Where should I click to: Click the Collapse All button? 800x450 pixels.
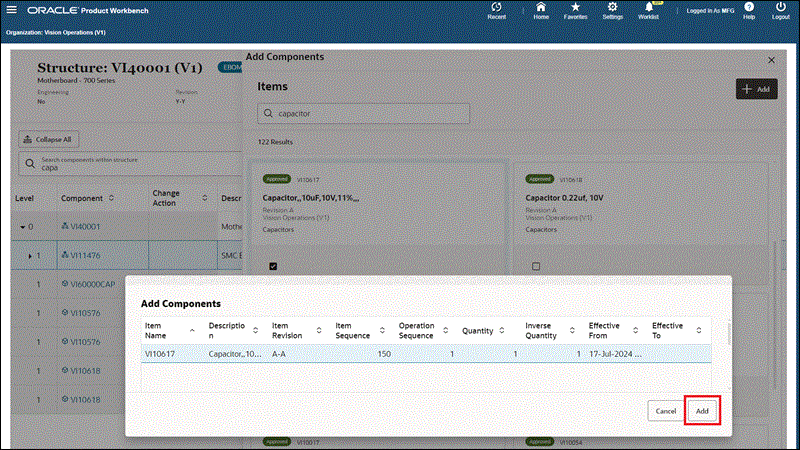(x=48, y=139)
